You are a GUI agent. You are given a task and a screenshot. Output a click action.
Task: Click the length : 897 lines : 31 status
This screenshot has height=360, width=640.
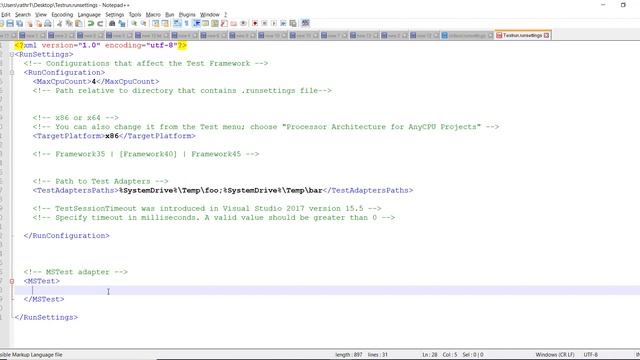coord(361,355)
